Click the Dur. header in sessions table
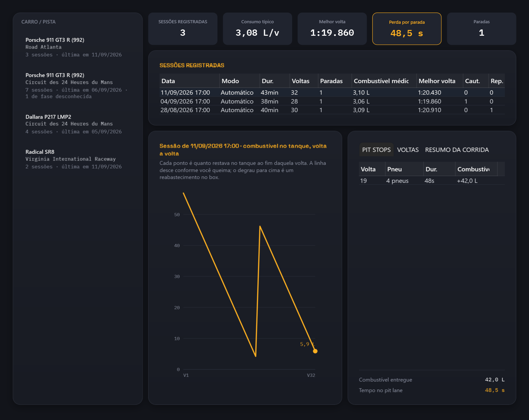The width and height of the screenshot is (529, 420). (275, 81)
